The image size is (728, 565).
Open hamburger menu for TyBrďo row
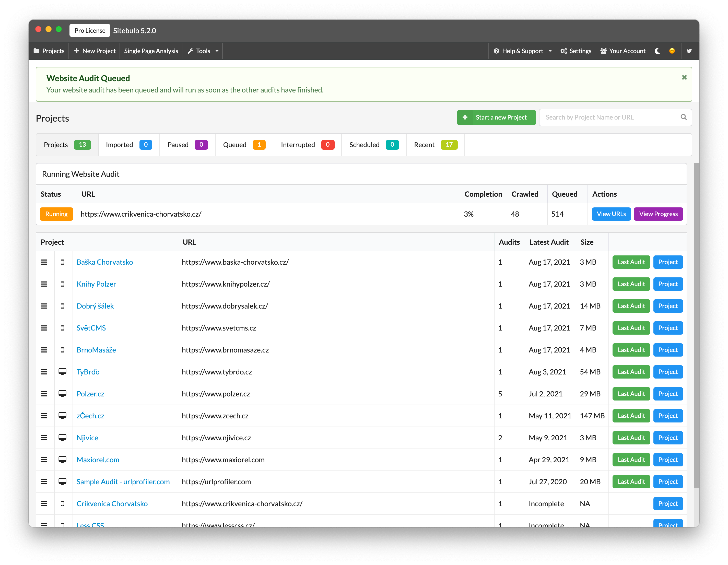click(44, 372)
